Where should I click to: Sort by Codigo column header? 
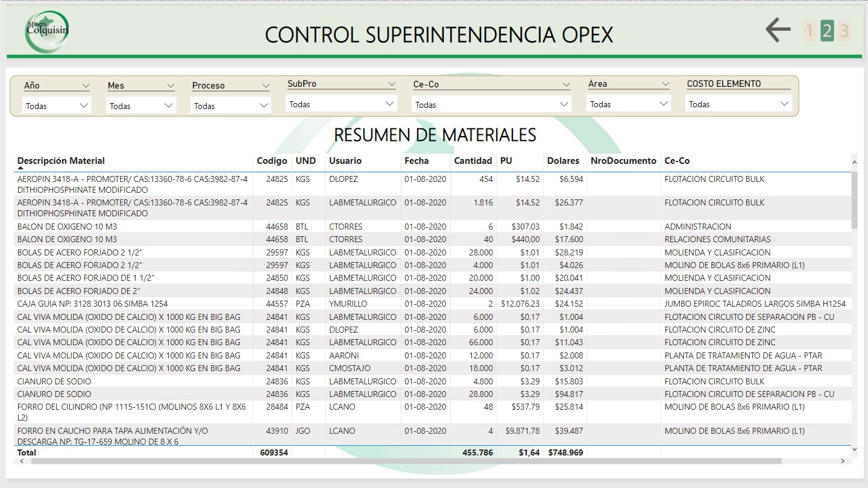tap(272, 161)
